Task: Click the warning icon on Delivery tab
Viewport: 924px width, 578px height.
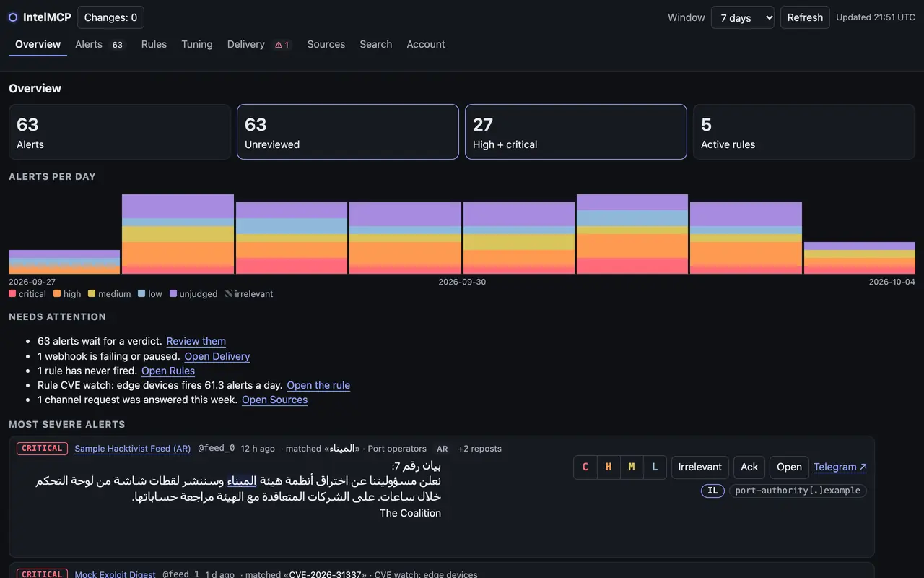Action: (x=279, y=45)
